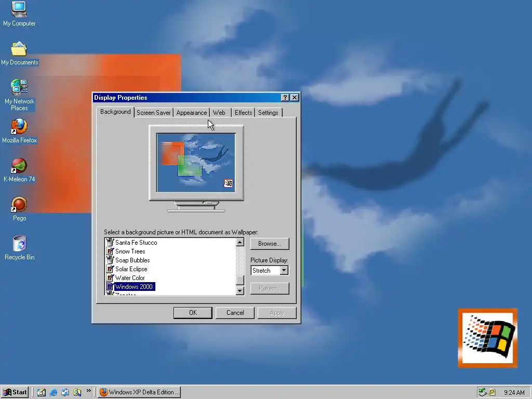
Task: Switch to the Web tab
Action: click(x=219, y=113)
